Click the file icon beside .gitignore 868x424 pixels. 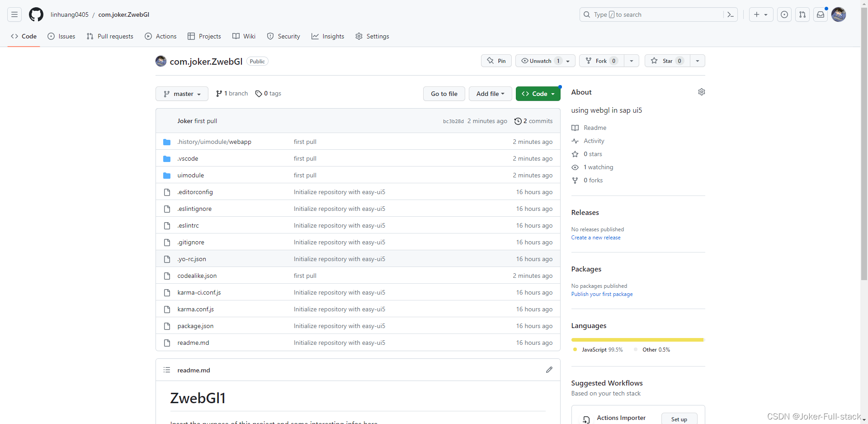point(167,242)
